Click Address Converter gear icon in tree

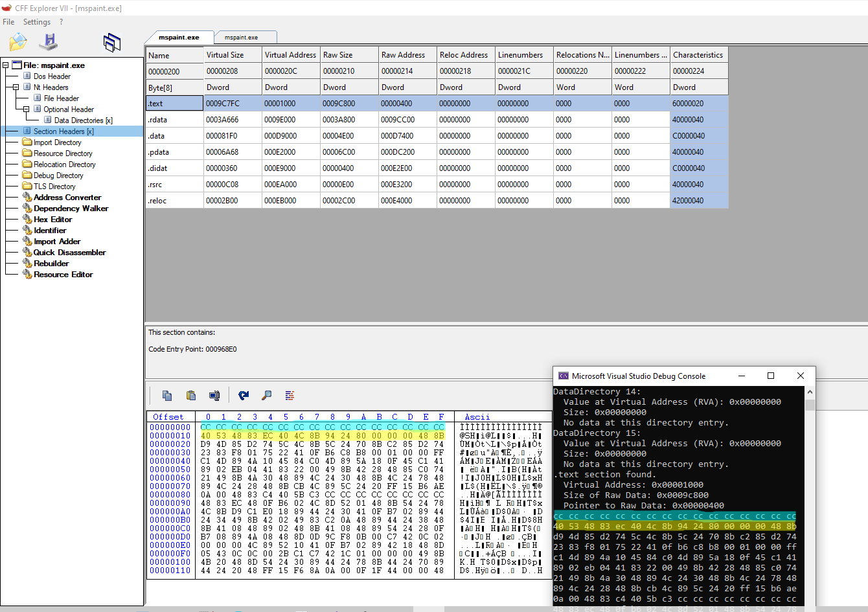(x=27, y=197)
